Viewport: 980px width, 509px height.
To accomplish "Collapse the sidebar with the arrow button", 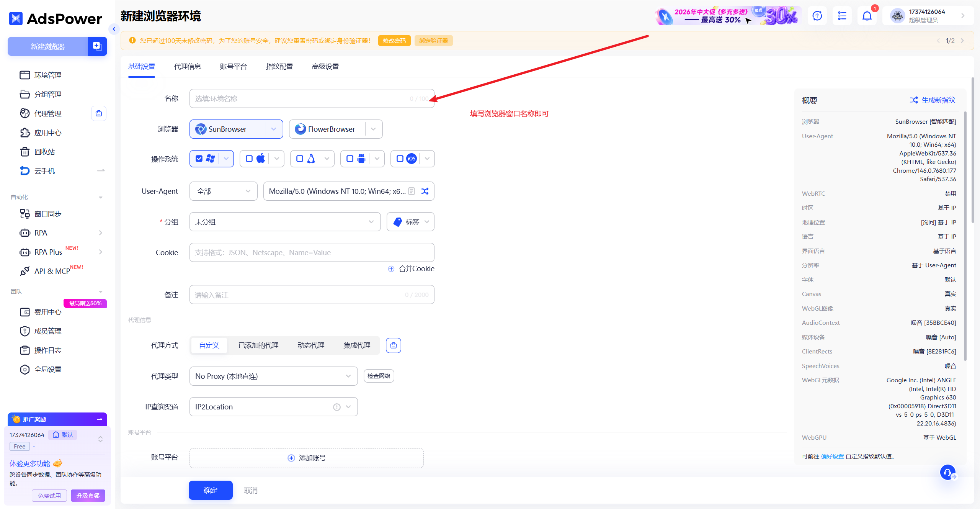I will pos(114,29).
